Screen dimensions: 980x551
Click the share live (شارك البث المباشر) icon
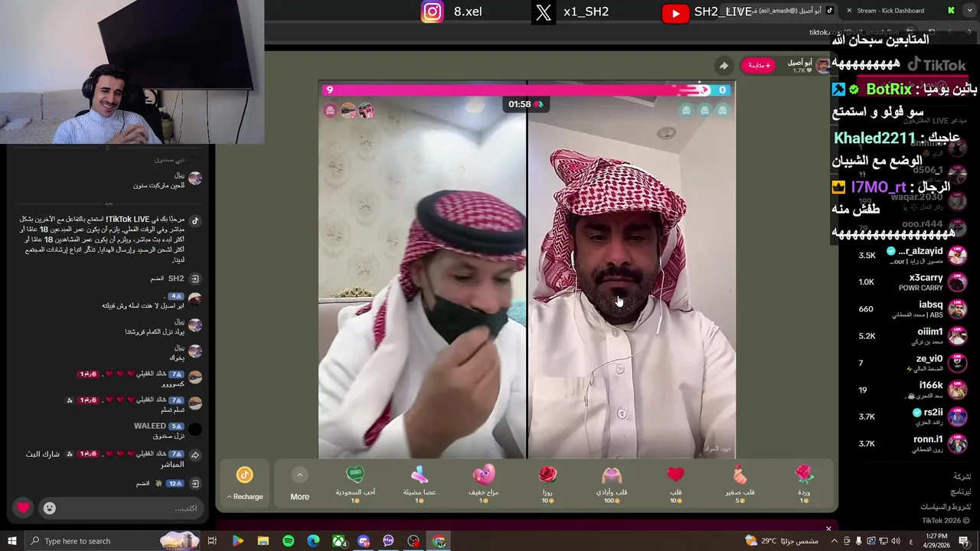(195, 455)
